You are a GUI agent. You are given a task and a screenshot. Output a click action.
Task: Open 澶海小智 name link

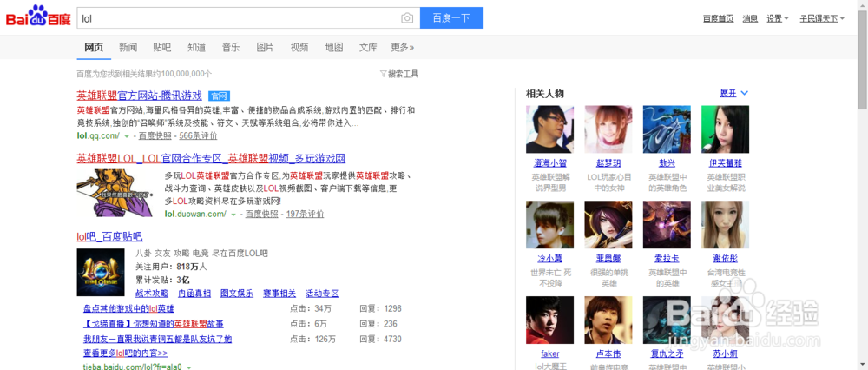click(549, 163)
